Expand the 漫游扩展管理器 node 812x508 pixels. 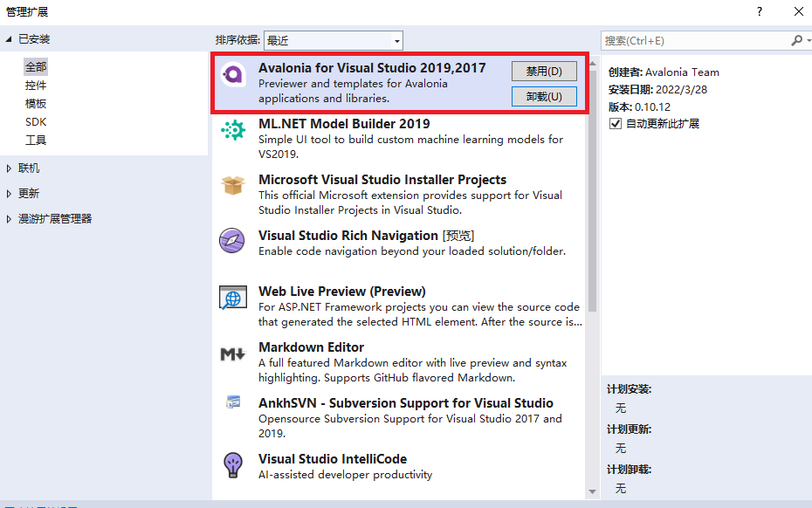(x=8, y=219)
